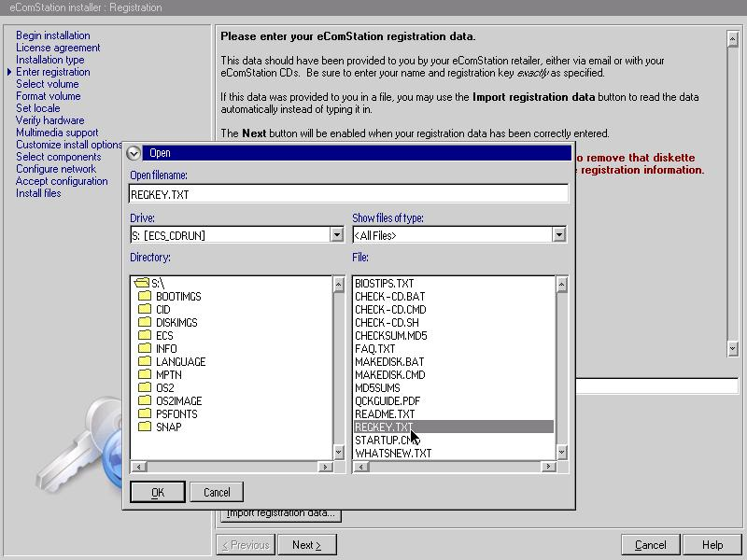Image resolution: width=747 pixels, height=560 pixels.
Task: Select CHECK-CD.SH file
Action: (x=387, y=322)
